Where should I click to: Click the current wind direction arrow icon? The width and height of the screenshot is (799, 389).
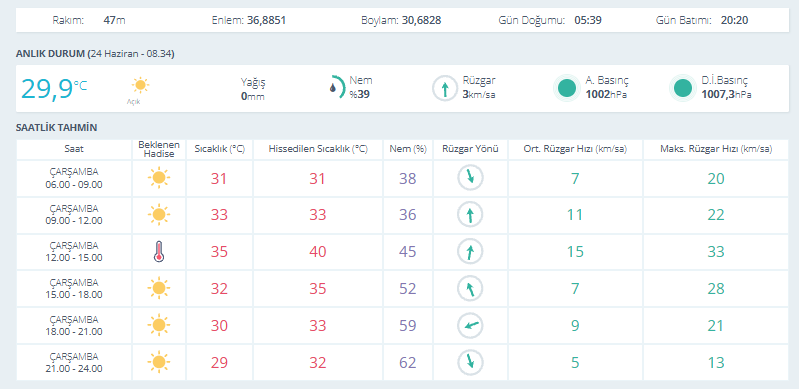point(445,89)
